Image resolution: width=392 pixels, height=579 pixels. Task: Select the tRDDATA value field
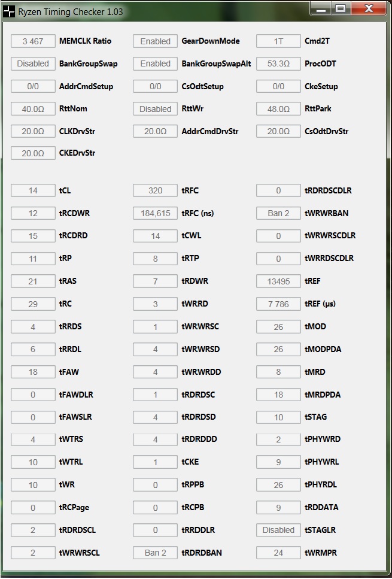278,507
